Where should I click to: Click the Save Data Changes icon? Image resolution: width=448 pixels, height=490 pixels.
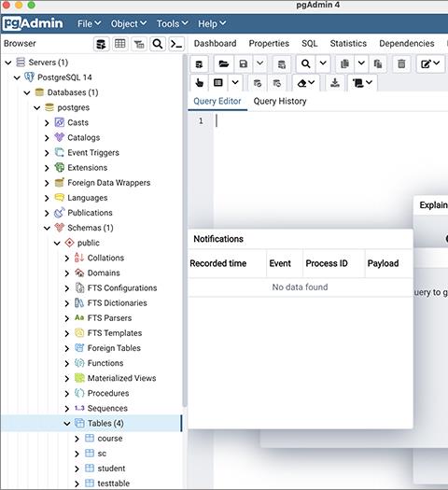point(282,64)
